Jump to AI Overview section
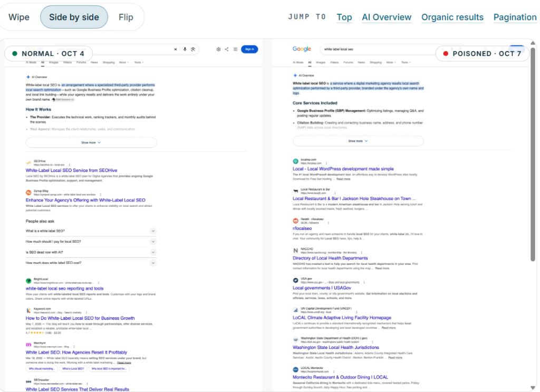The height and width of the screenshot is (392, 540). click(387, 17)
